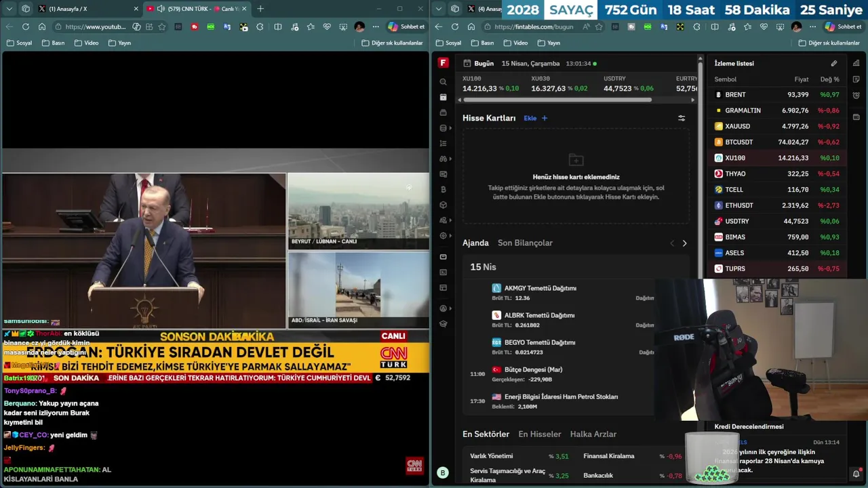Mute the CNN TÜRK tab speaker icon

(161, 9)
